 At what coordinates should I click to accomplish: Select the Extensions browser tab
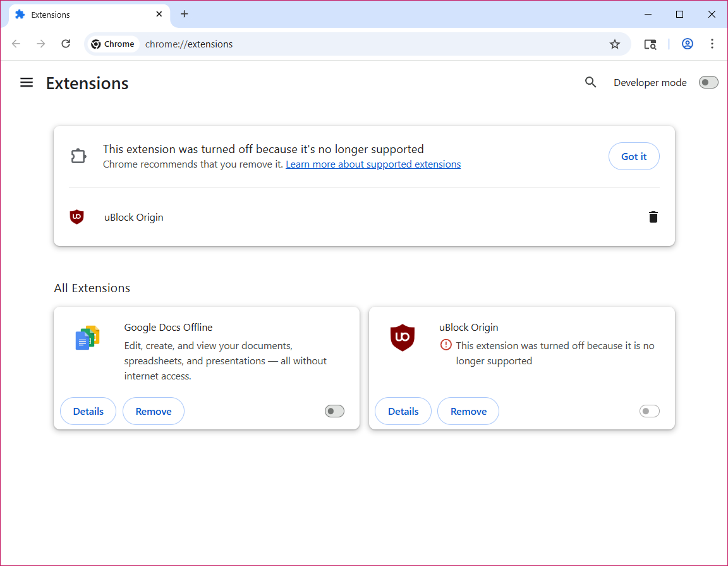tap(89, 15)
